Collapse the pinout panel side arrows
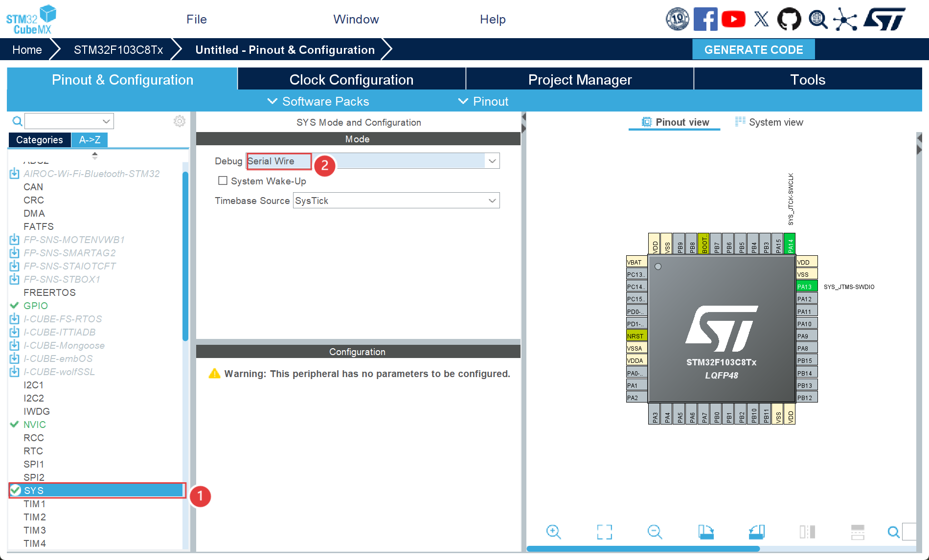Screen dimensions: 929x560 [x=919, y=144]
